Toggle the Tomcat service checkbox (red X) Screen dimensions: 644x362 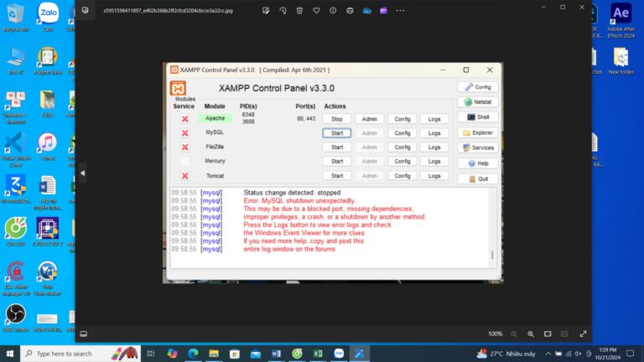[x=184, y=176]
